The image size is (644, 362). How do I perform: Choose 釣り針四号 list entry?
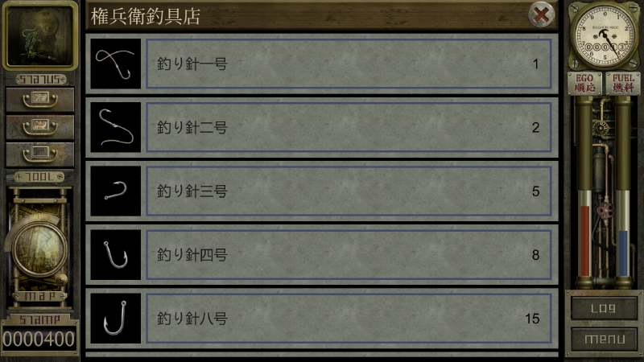(x=349, y=254)
